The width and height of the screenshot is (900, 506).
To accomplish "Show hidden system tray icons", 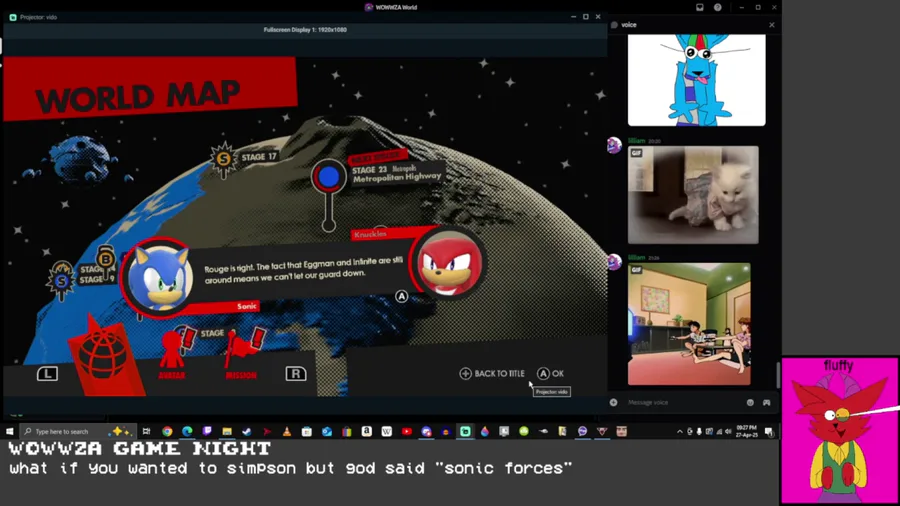I will click(680, 431).
